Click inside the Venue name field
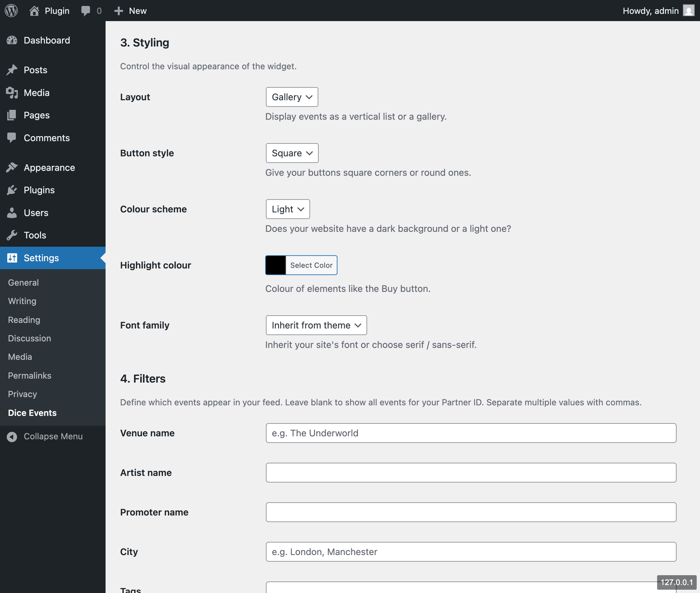 click(471, 433)
